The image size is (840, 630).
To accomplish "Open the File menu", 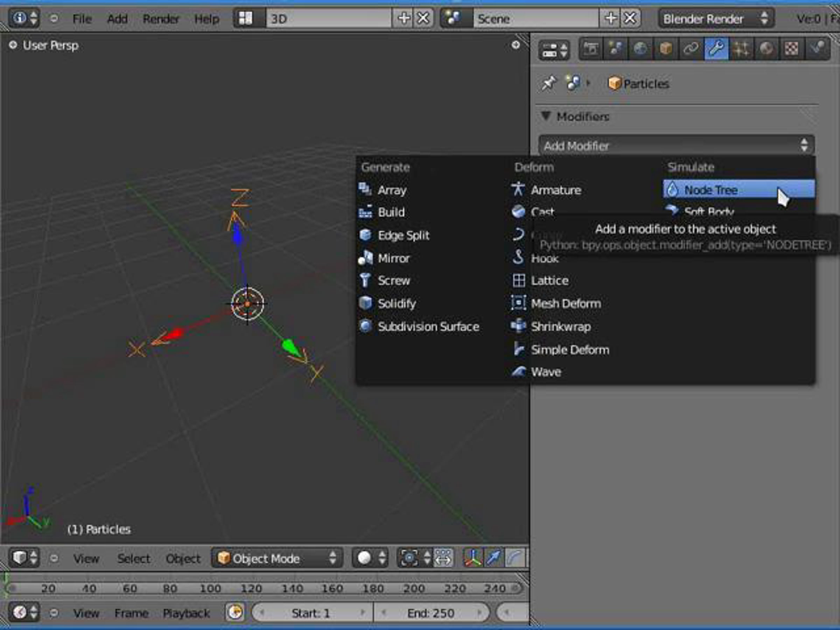I will click(x=82, y=19).
